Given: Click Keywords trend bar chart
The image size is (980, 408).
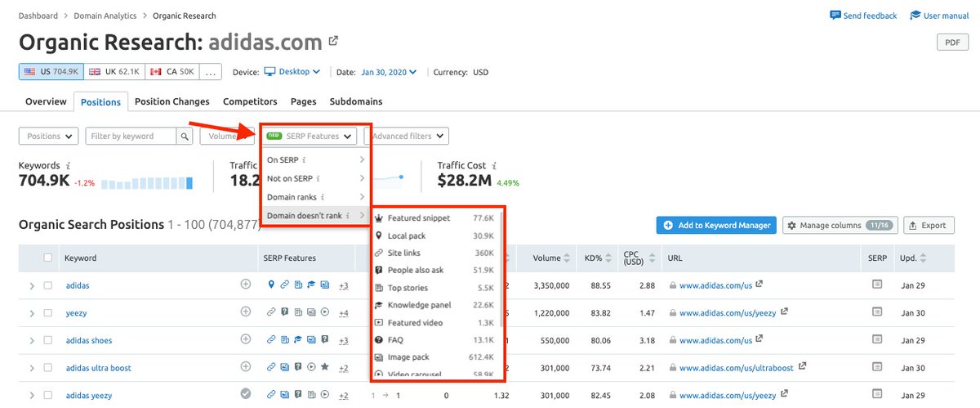Looking at the screenshot, I should point(148,182).
